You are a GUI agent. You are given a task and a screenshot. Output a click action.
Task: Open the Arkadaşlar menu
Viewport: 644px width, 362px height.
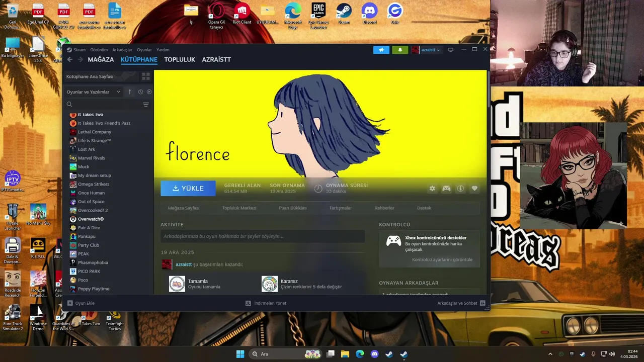[122, 50]
